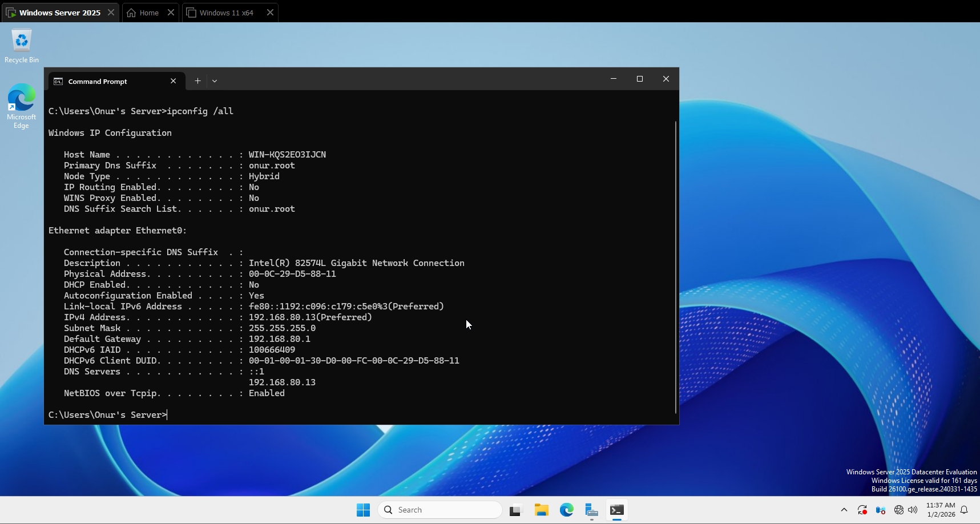Click the Terminal icon in the taskbar
Image resolution: width=980 pixels, height=524 pixels.
coord(616,510)
